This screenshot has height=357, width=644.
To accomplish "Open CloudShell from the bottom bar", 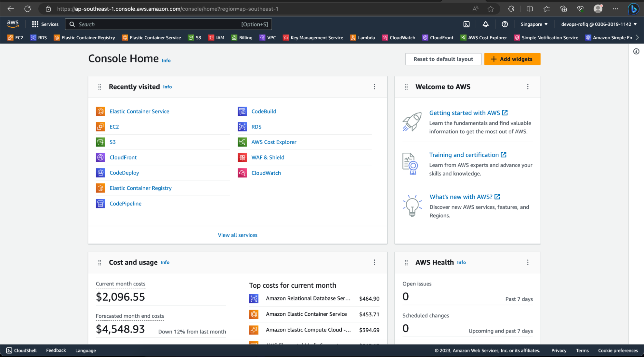I will click(x=22, y=351).
